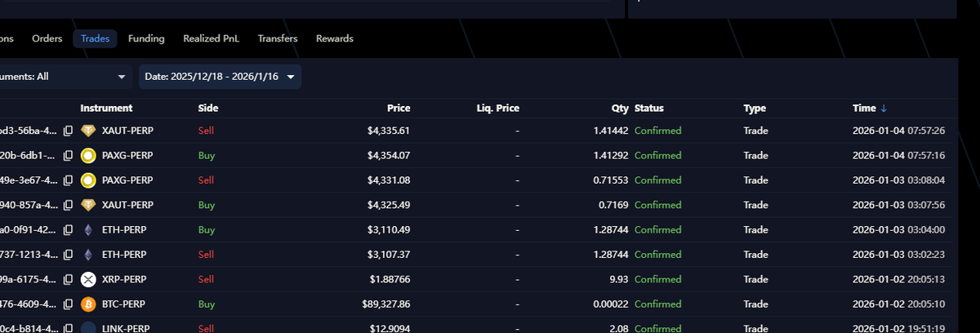The image size is (980, 333).
Task: Click the Qty column header
Action: 621,108
